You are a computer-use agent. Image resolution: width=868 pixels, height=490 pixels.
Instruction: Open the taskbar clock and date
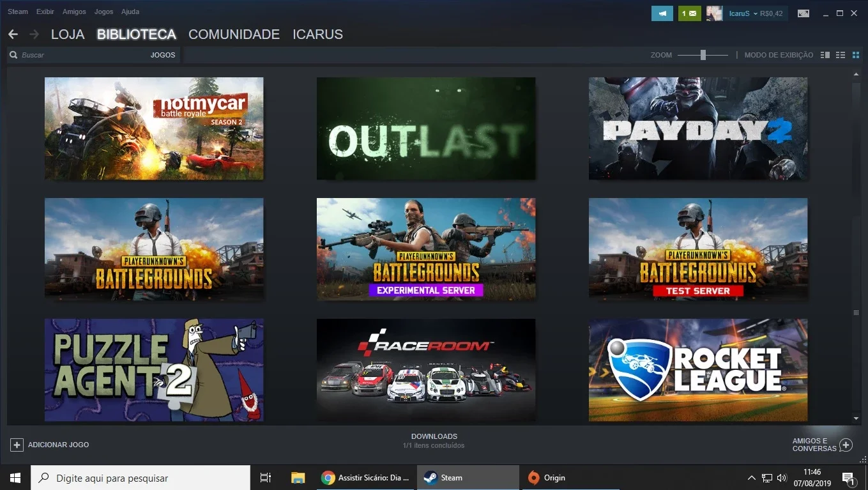coord(812,478)
